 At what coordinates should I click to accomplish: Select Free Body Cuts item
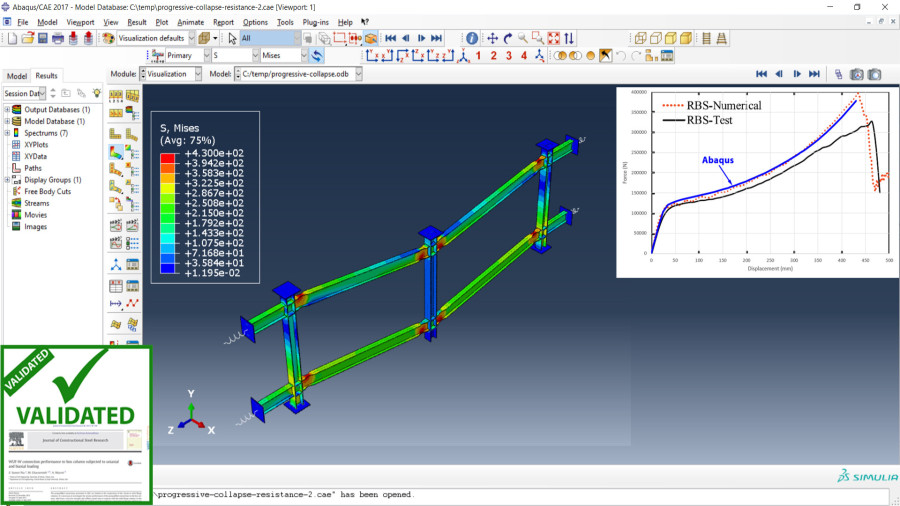[x=48, y=192]
